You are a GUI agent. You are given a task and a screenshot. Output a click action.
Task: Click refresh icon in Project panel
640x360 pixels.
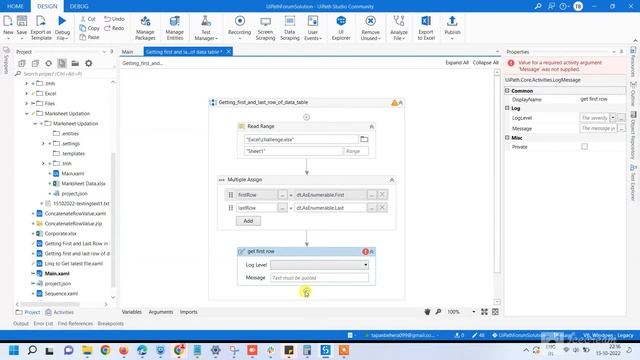[x=49, y=63]
